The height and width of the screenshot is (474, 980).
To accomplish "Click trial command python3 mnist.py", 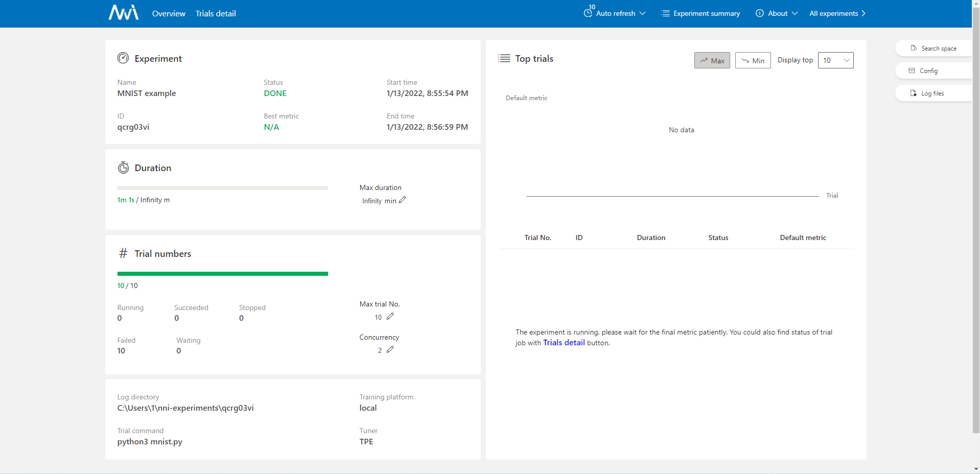I will (x=150, y=442).
